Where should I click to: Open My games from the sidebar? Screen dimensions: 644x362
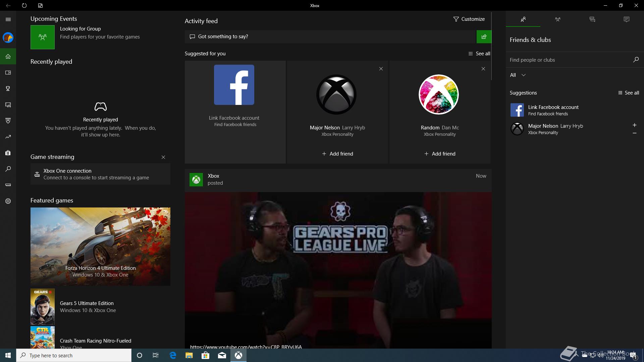pyautogui.click(x=8, y=72)
